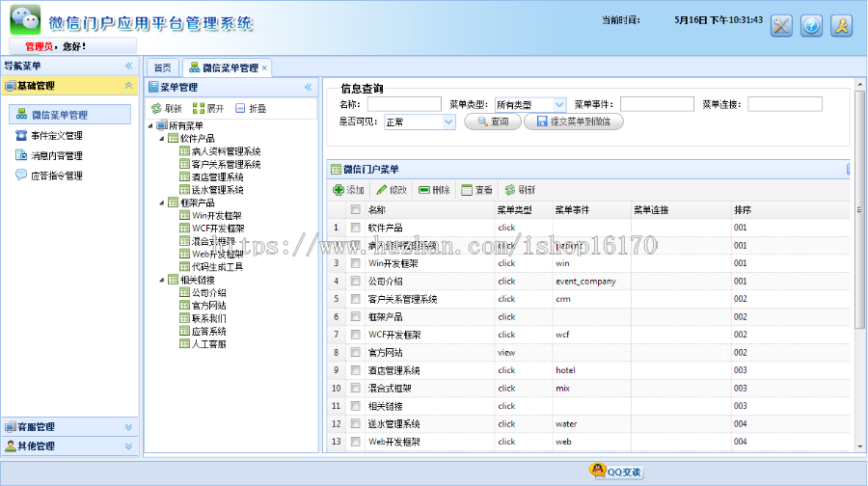Collapse the 导航菜单 sidebar panel
The image size is (868, 486).
click(x=129, y=66)
